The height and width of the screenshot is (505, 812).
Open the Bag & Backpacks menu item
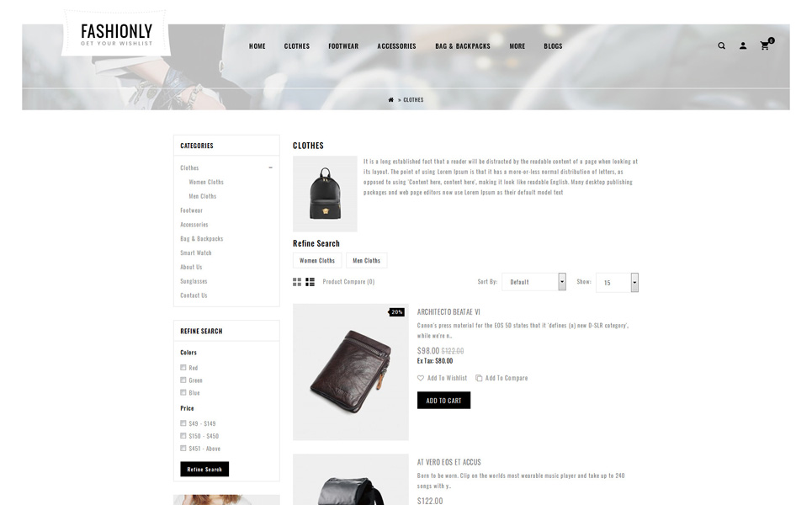(463, 46)
